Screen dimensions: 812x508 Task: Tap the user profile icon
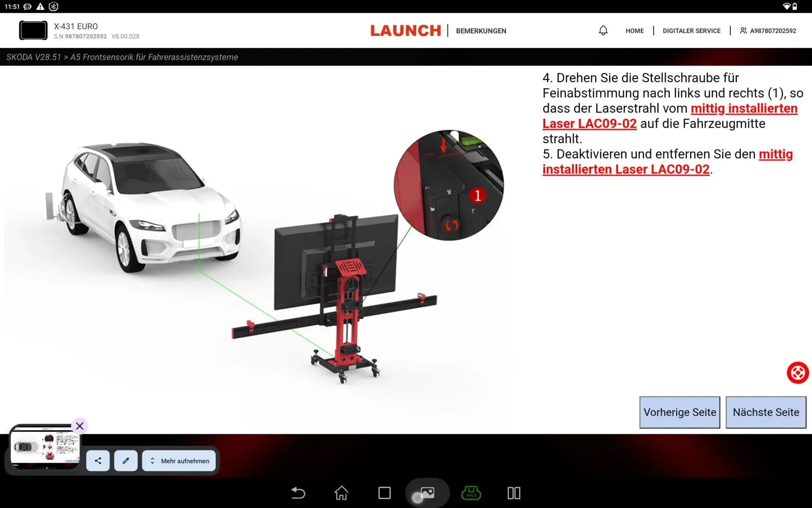click(x=743, y=30)
